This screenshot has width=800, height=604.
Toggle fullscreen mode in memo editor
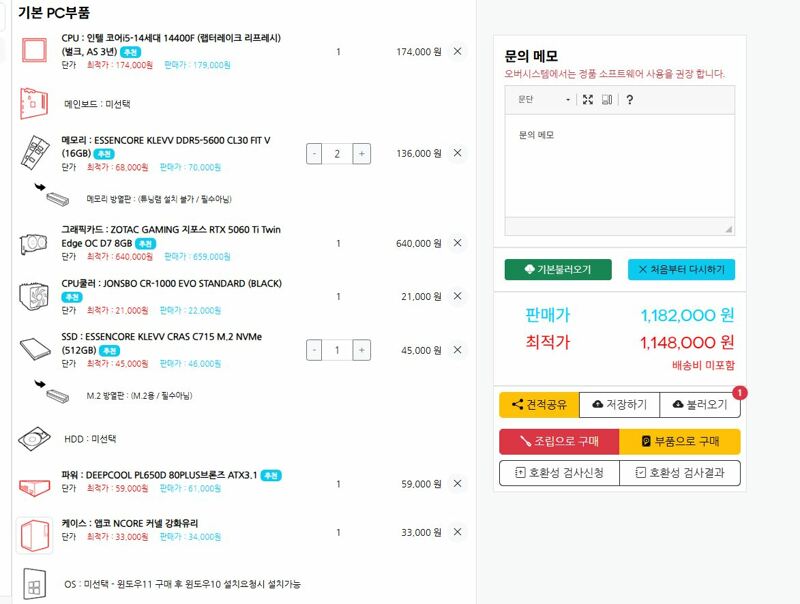pos(588,99)
